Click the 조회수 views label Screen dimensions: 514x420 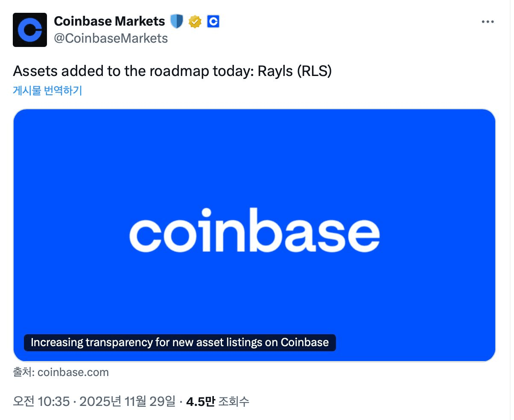(234, 402)
